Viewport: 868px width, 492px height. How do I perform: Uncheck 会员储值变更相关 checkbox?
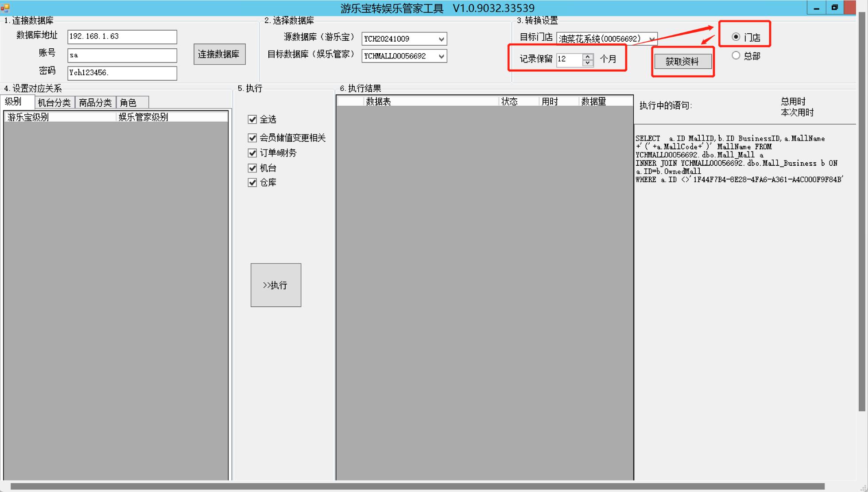(252, 138)
